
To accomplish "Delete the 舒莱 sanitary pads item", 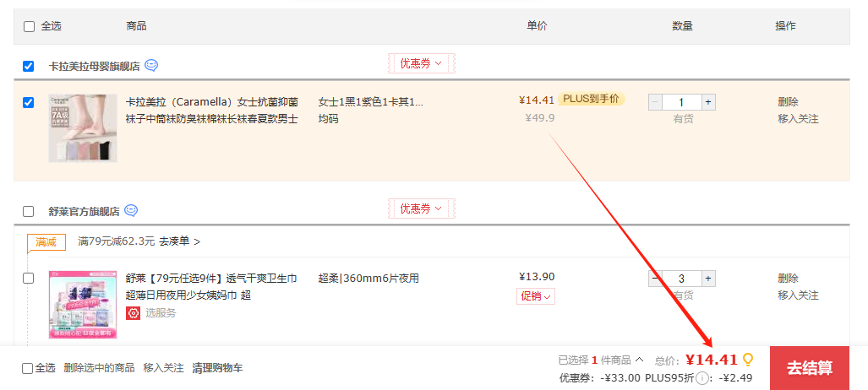I will coord(788,279).
